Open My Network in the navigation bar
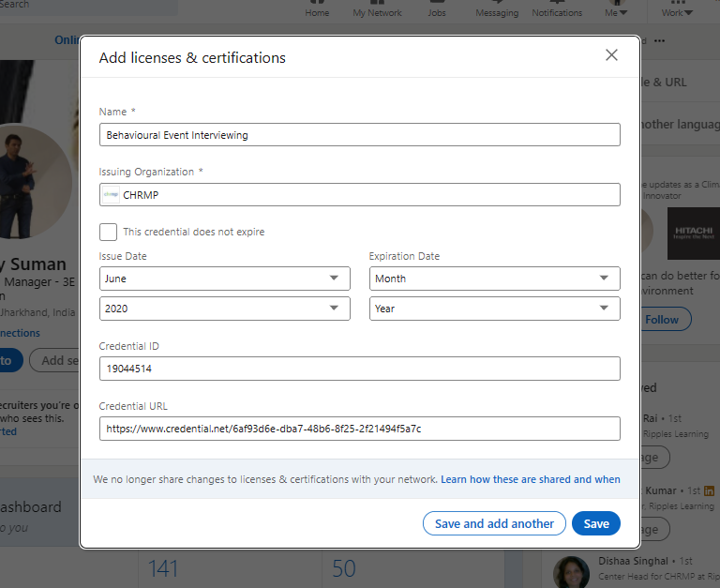720x588 pixels. (377, 9)
